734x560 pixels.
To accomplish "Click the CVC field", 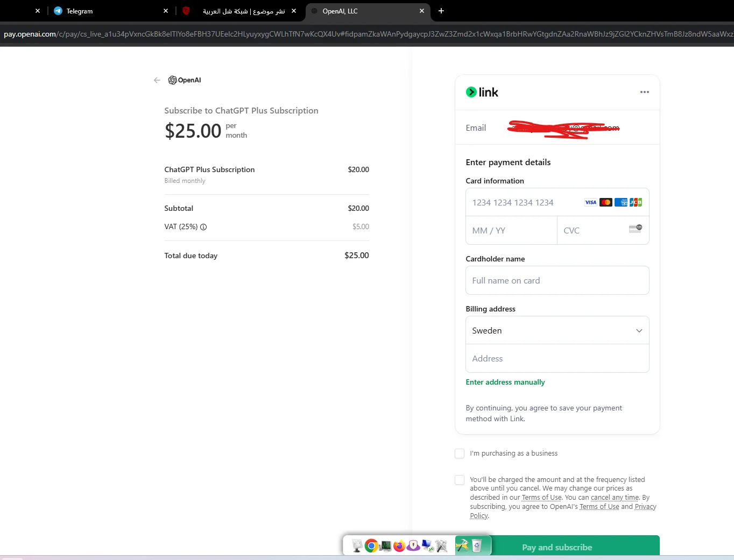I will click(x=603, y=230).
